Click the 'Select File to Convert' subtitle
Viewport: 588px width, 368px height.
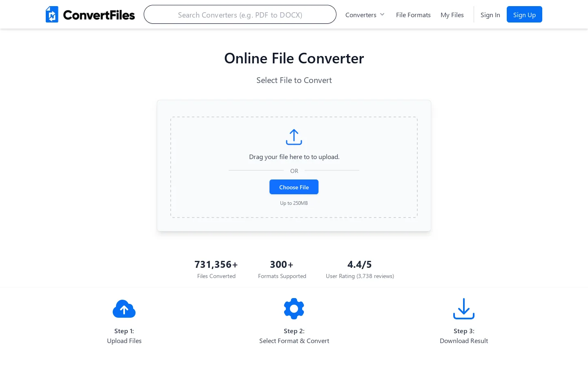click(x=294, y=80)
